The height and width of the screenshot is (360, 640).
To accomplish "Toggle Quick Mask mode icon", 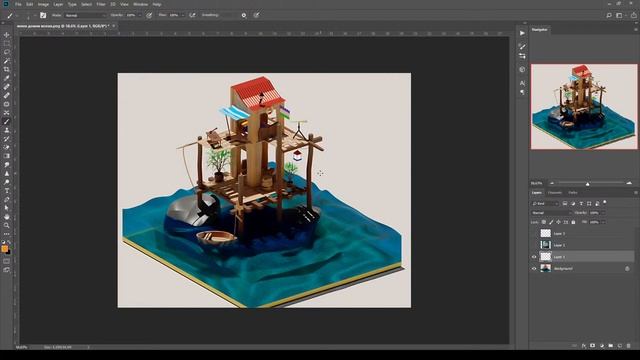I will (7, 261).
